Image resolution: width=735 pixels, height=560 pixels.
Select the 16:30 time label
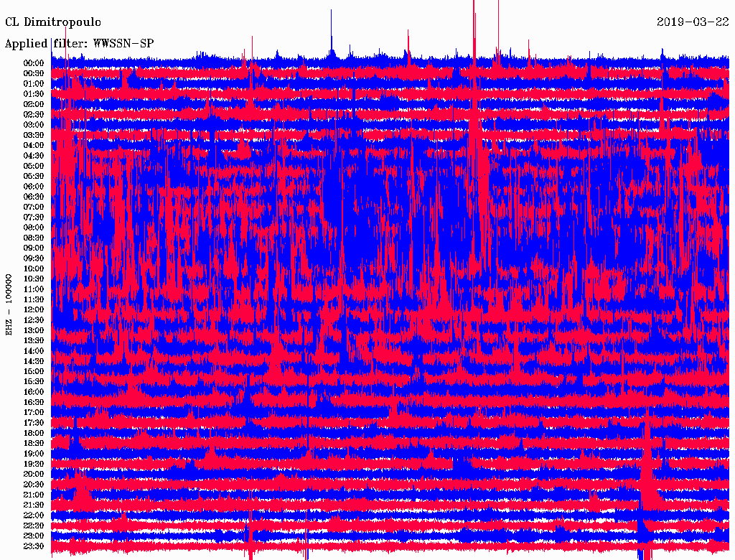point(34,402)
